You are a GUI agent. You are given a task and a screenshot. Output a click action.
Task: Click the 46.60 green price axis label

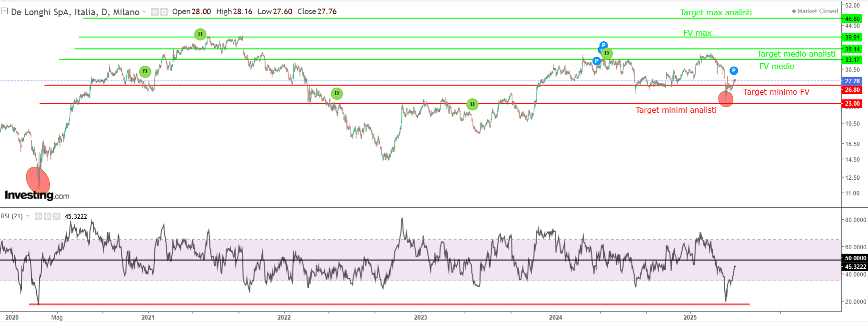click(852, 19)
